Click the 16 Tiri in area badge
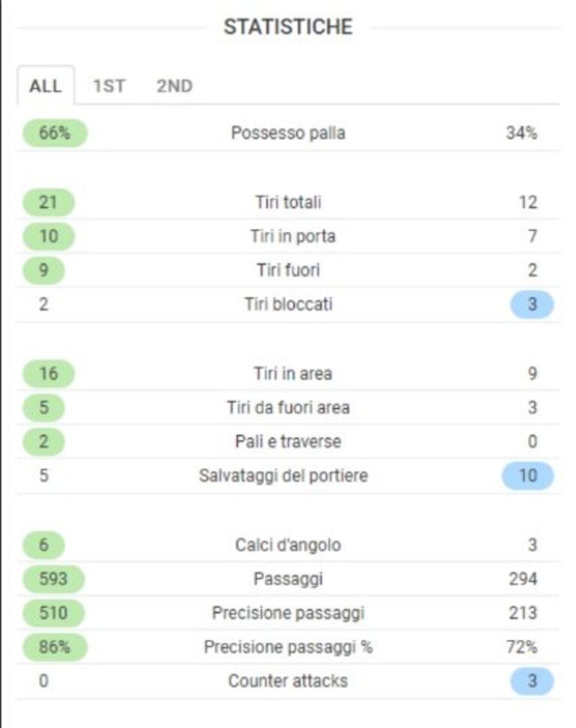576x728 pixels. 48,374
